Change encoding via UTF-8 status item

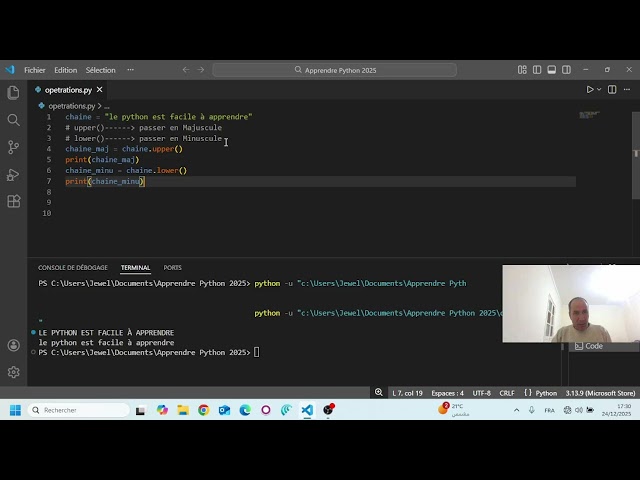click(481, 393)
